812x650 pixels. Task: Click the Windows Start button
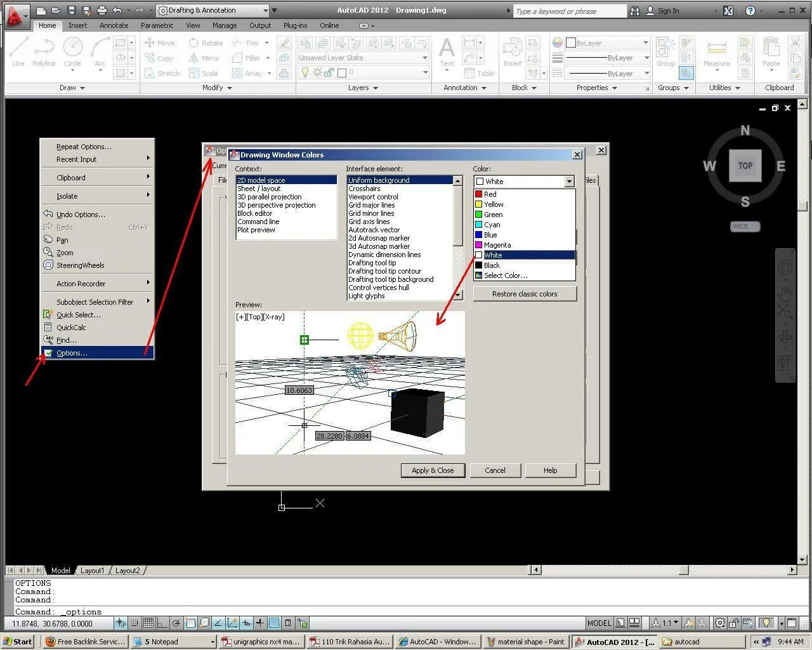pyautogui.click(x=18, y=642)
